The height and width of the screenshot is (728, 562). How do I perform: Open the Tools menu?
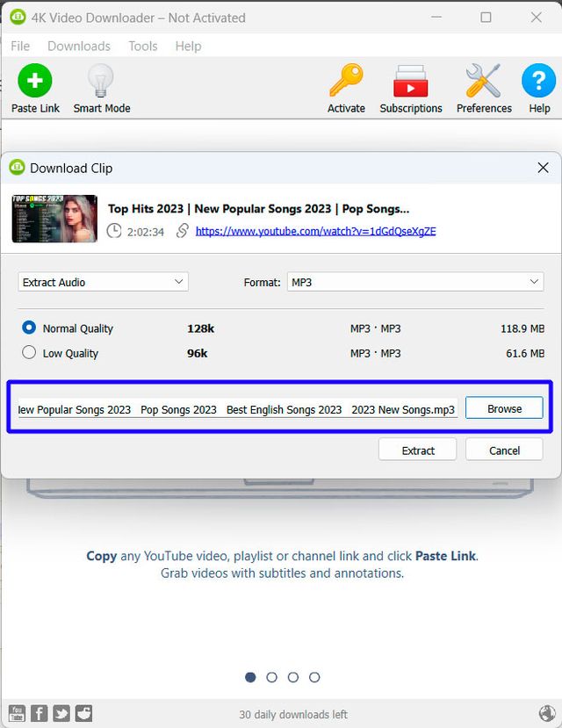tap(142, 46)
